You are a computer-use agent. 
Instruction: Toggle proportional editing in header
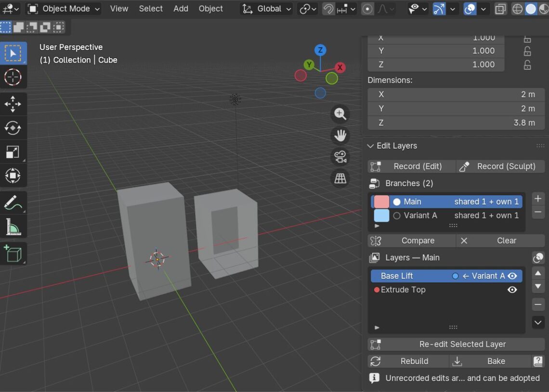coord(367,9)
